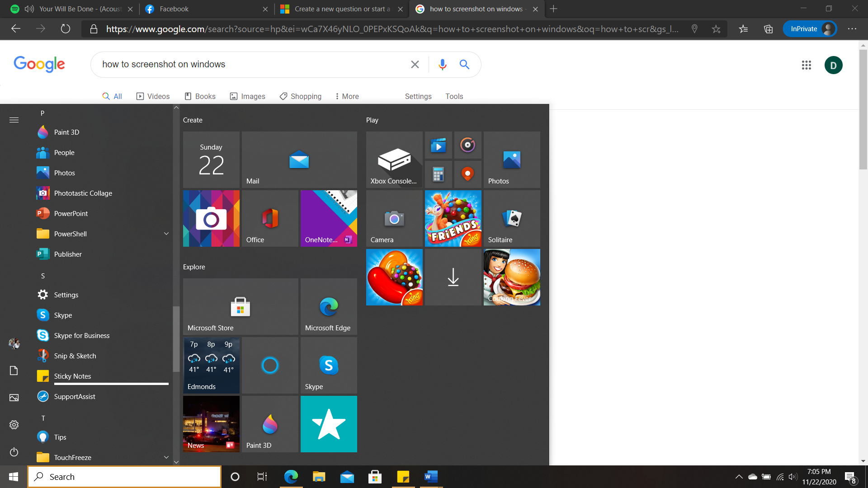Open Snip & Sketch from app list

tap(75, 356)
